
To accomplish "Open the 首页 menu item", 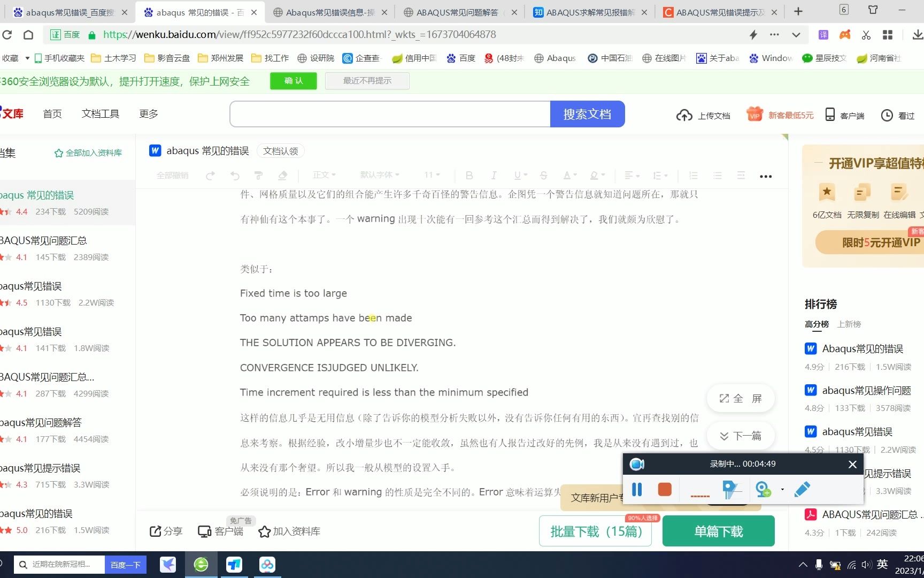I will point(52,114).
